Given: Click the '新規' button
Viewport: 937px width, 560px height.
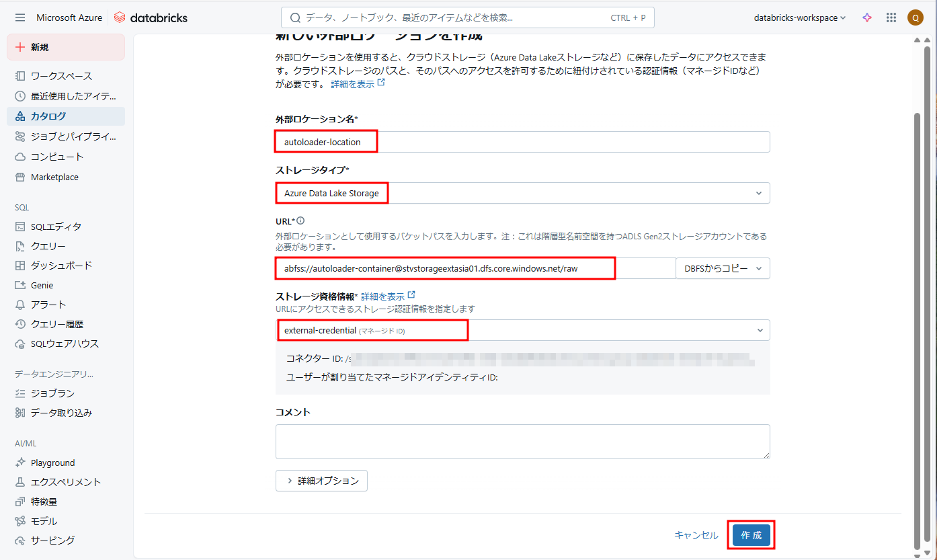Looking at the screenshot, I should [x=66, y=47].
